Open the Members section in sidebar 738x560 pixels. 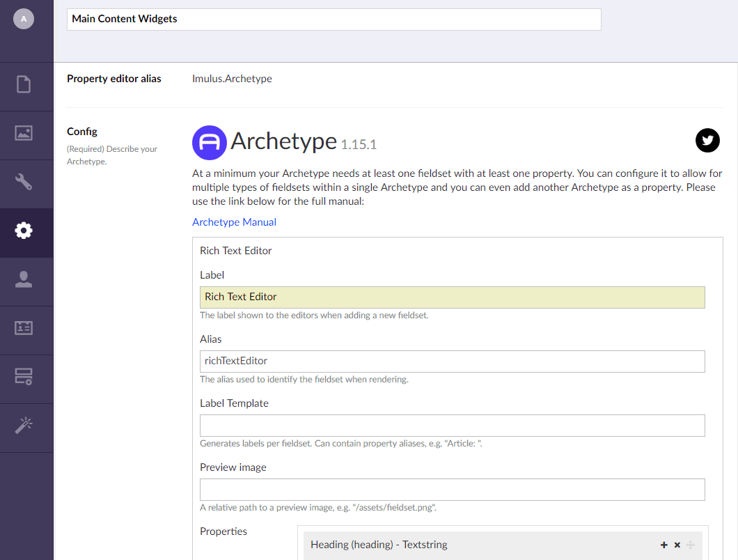pyautogui.click(x=24, y=328)
